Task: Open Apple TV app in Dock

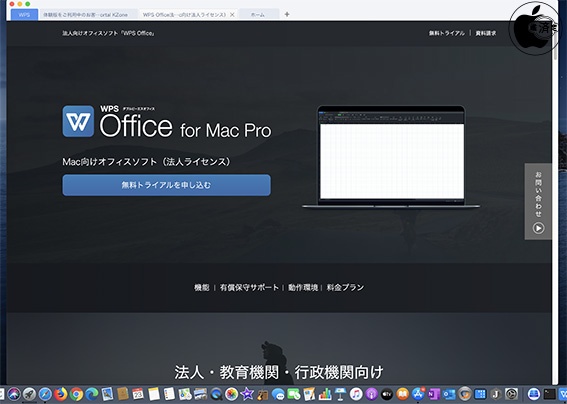Action: 387,394
